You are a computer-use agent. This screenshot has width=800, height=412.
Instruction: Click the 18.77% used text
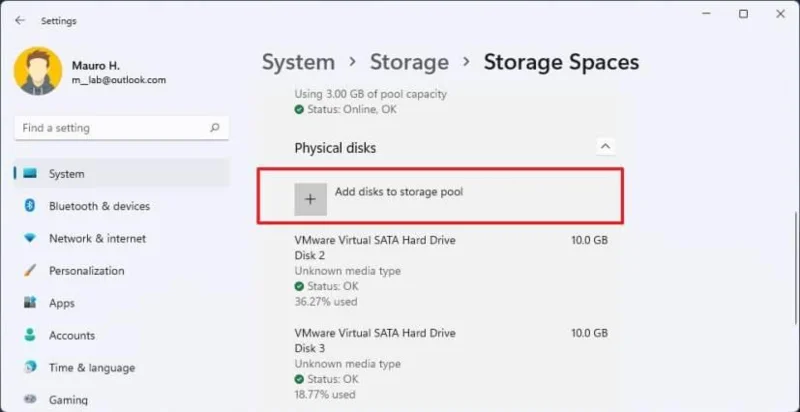point(326,395)
